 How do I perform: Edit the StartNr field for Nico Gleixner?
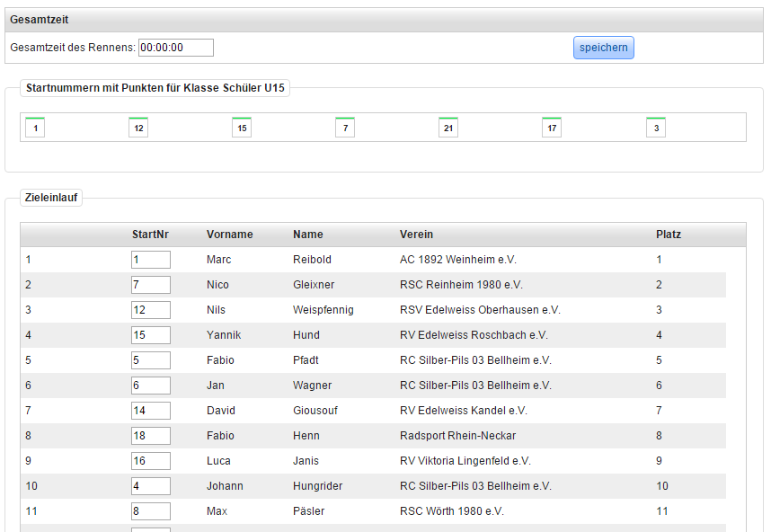[x=150, y=285]
